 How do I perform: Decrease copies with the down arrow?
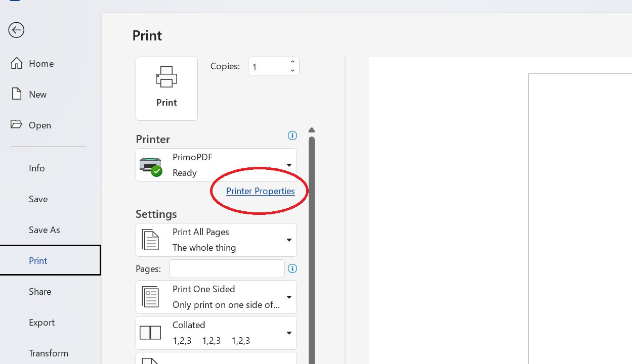pos(292,71)
